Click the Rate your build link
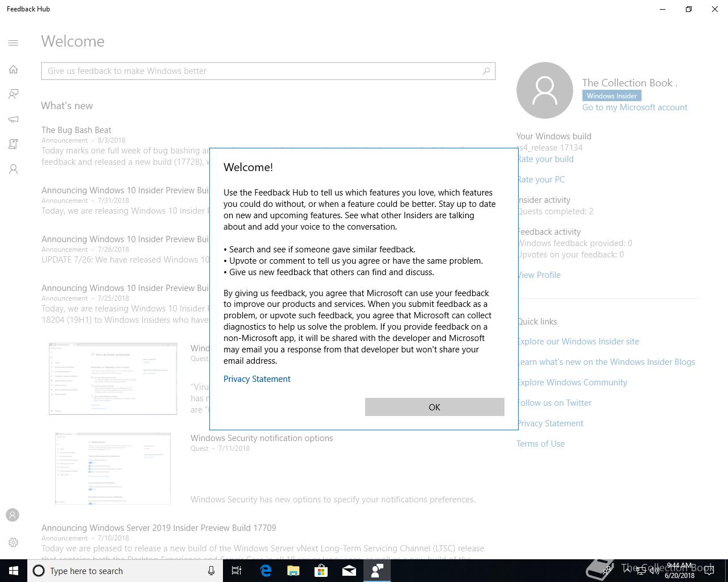728x582 pixels. [545, 159]
